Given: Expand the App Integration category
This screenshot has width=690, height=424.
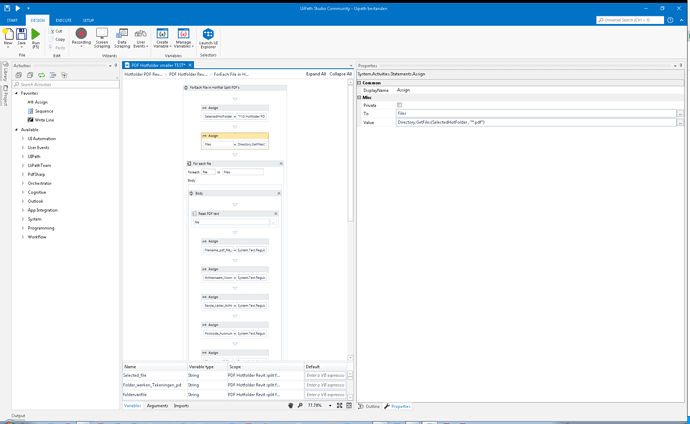Looking at the screenshot, I should (23, 210).
